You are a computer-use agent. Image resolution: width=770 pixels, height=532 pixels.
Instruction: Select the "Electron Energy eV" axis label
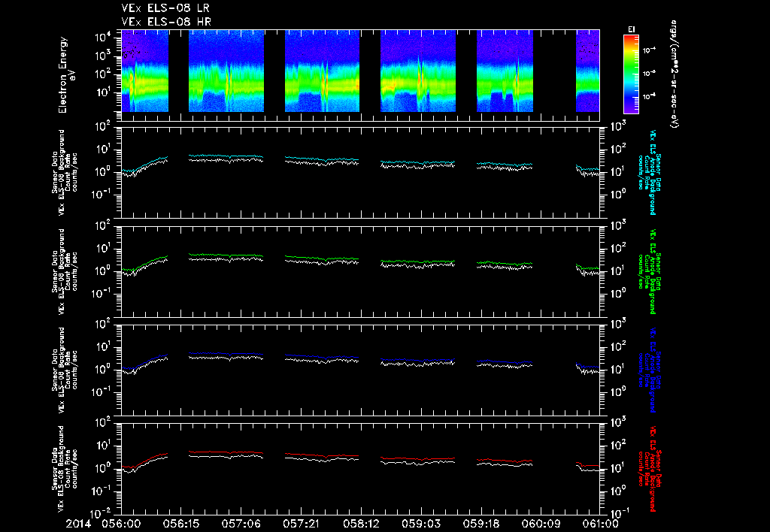66,74
